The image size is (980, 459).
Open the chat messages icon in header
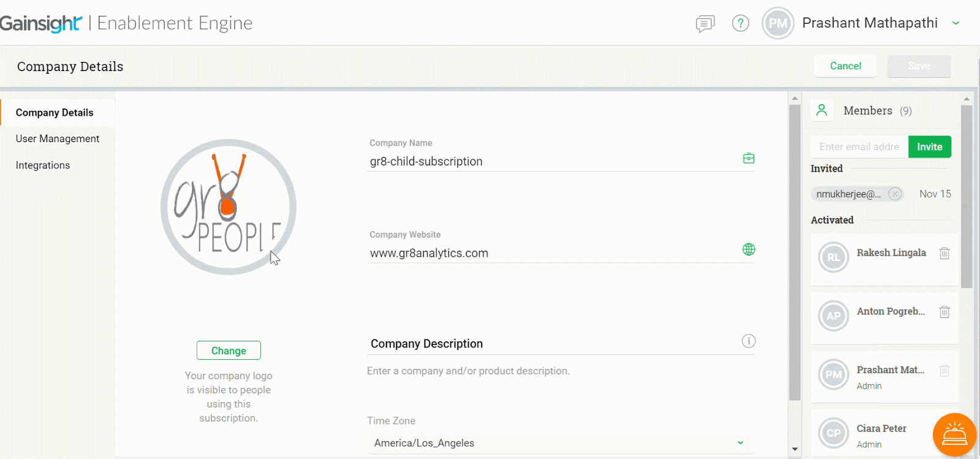click(705, 24)
